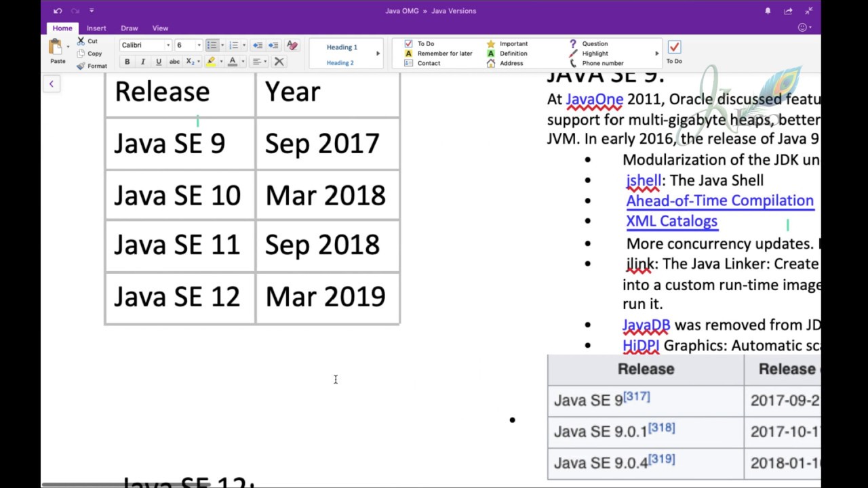Toggle Strikethrough formatting
The image size is (868, 488).
pyautogui.click(x=174, y=62)
